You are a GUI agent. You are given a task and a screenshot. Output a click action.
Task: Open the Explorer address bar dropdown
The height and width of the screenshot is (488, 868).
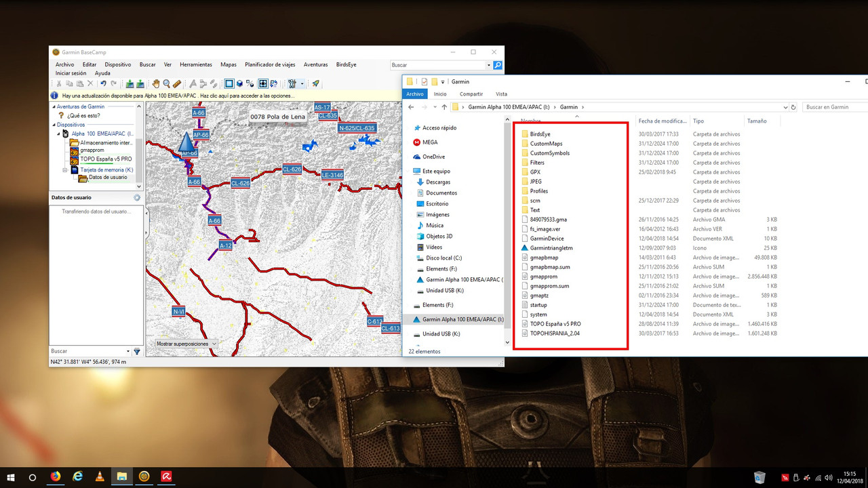click(785, 107)
